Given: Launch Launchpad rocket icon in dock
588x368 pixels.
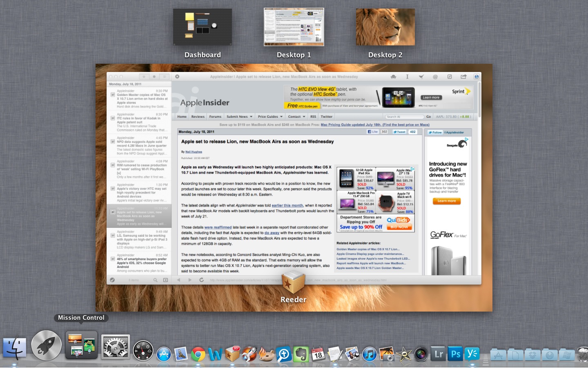Looking at the screenshot, I should coord(47,346).
